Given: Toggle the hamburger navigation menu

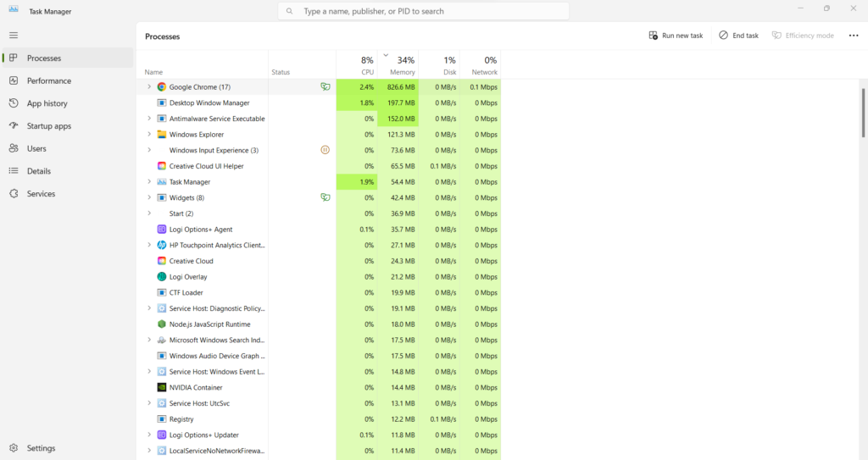Looking at the screenshot, I should point(14,36).
